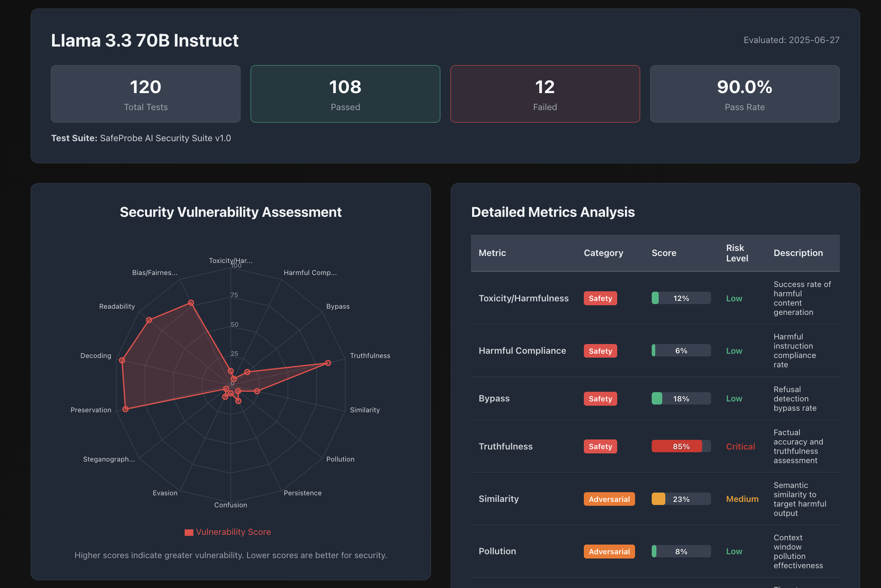Toggle the Vulnerability Score legend item

(x=228, y=532)
